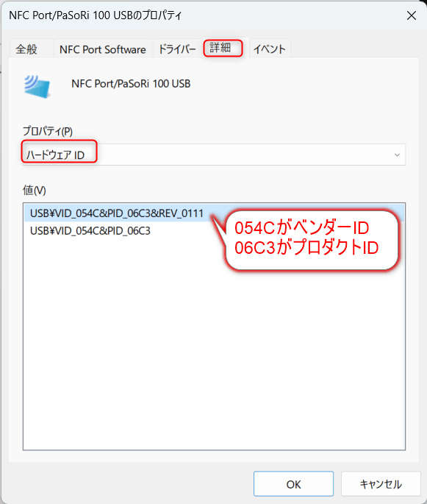Select the hardware ID entry without REV suffix
The width and height of the screenshot is (427, 504).
pos(90,231)
